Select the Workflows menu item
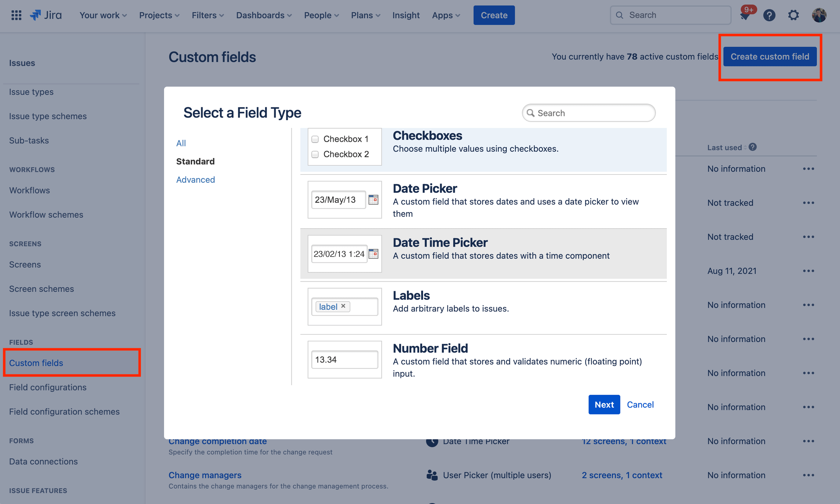The image size is (840, 504). click(x=29, y=189)
